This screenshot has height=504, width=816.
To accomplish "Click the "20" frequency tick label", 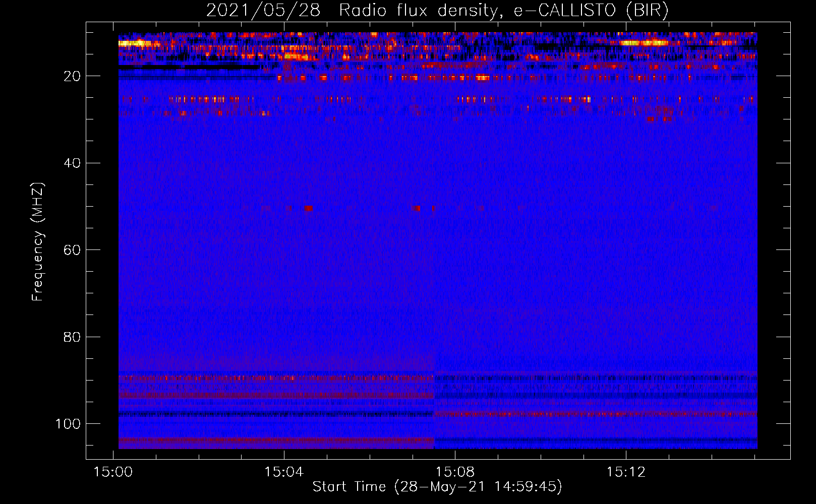I will pyautogui.click(x=72, y=76).
